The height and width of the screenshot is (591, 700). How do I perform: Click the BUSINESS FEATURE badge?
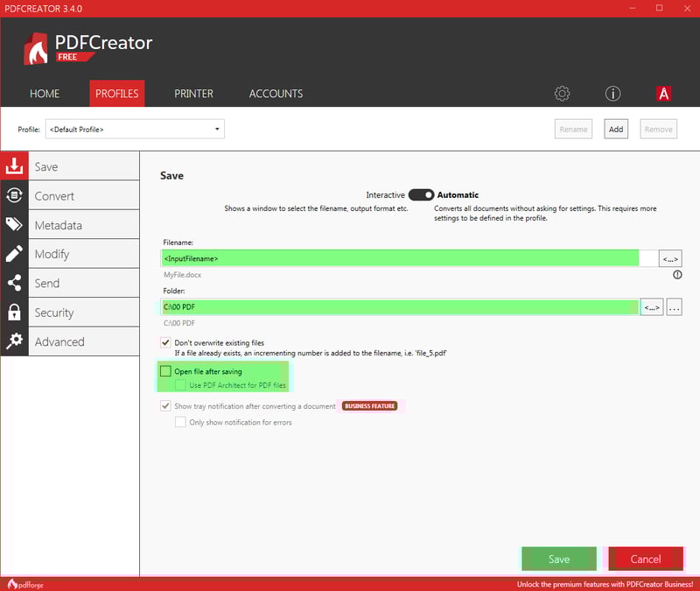[x=369, y=405]
